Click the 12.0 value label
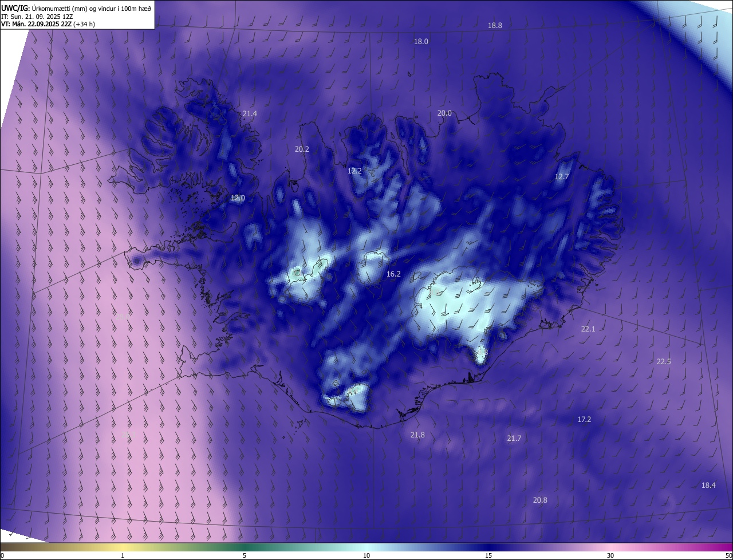The image size is (733, 560). coord(238,198)
